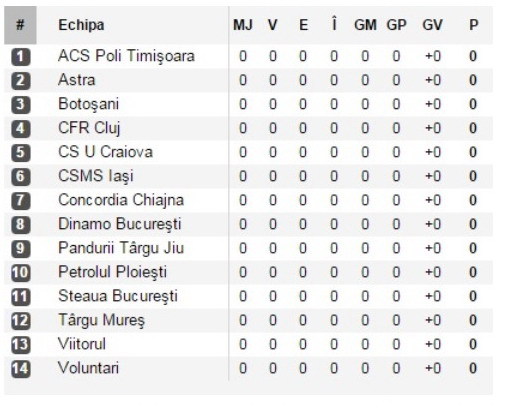The width and height of the screenshot is (505, 415).
Task: Sort by the GV column header
Action: coord(432,25)
